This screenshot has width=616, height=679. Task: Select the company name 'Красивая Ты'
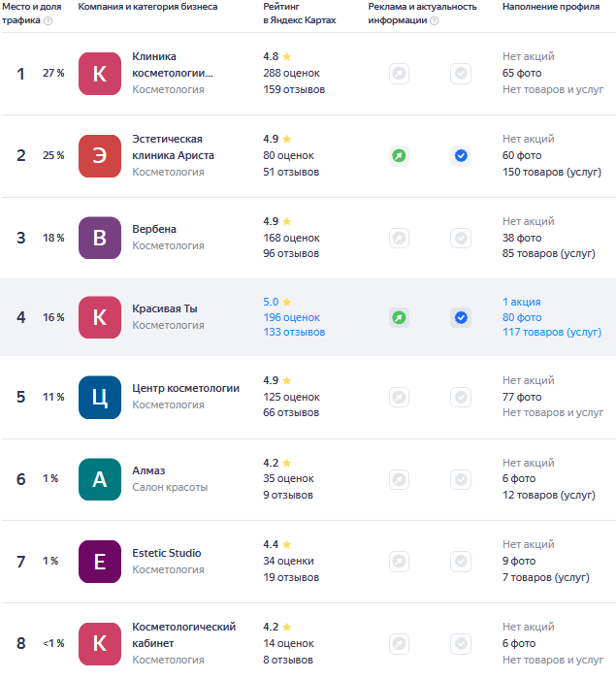click(165, 308)
